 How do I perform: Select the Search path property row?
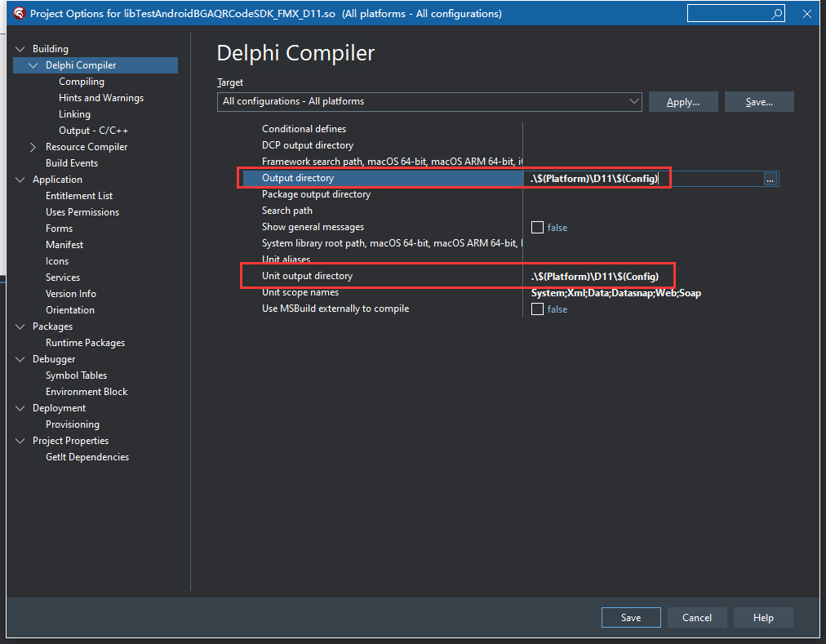click(x=287, y=211)
